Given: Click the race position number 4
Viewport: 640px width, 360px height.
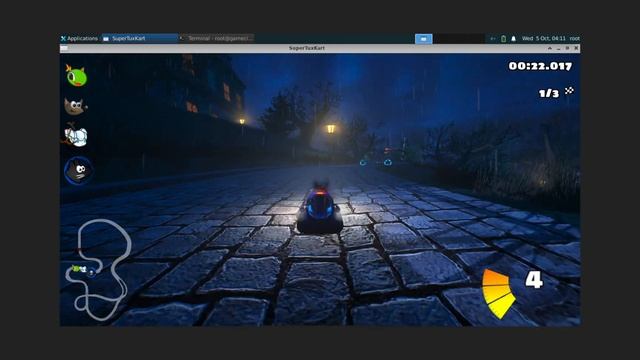Looking at the screenshot, I should (534, 280).
